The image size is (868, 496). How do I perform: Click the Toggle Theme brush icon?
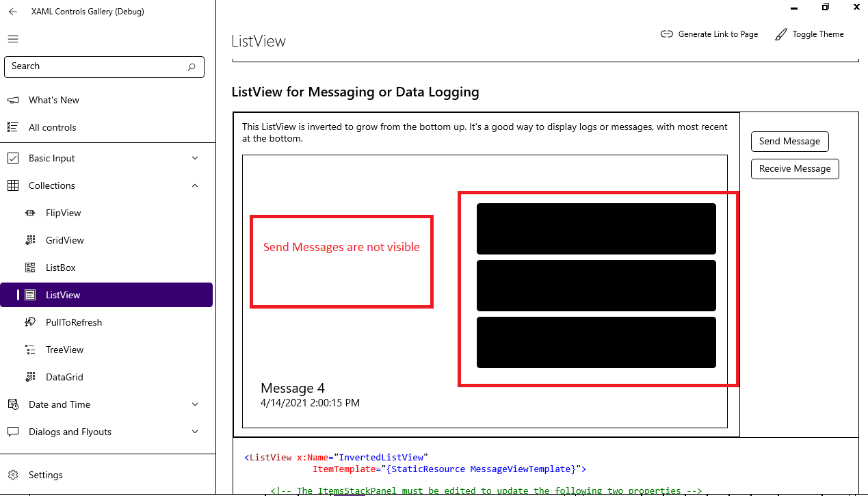point(781,34)
